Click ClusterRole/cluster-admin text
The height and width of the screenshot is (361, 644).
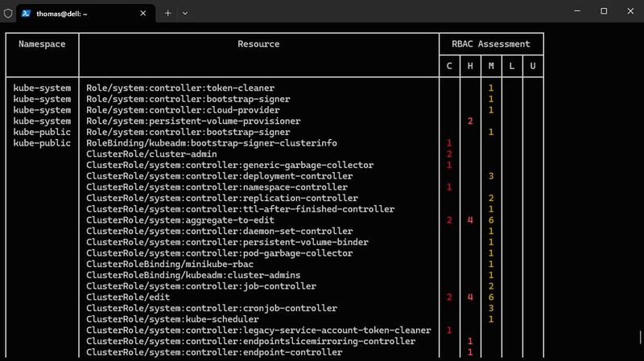(151, 154)
